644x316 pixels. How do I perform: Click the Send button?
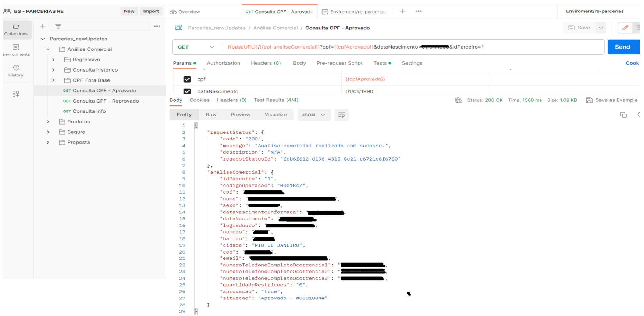(622, 47)
